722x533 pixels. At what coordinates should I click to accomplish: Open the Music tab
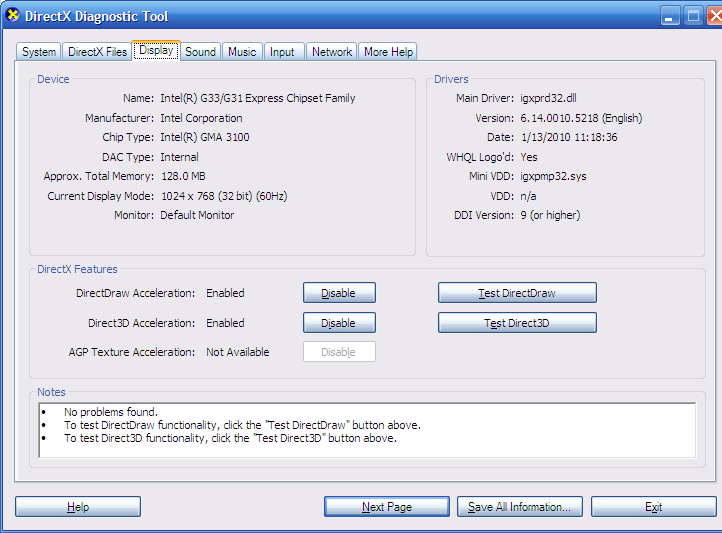pos(242,52)
